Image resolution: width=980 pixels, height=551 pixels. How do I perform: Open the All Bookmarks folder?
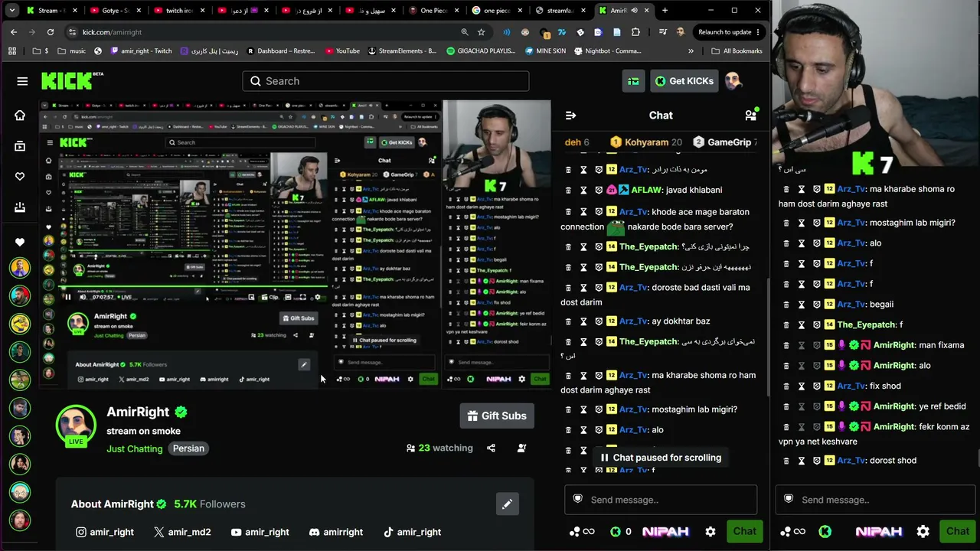(736, 51)
